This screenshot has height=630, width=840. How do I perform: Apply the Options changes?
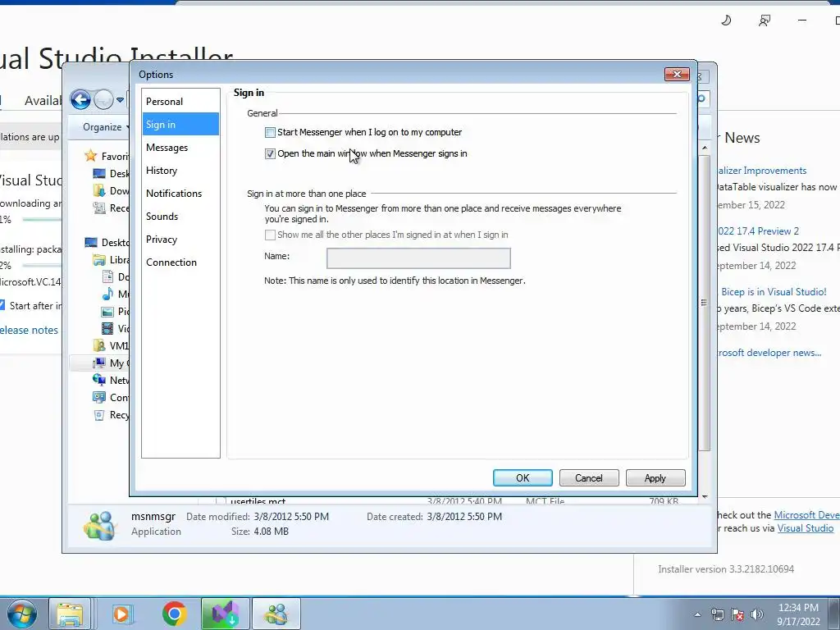655,478
